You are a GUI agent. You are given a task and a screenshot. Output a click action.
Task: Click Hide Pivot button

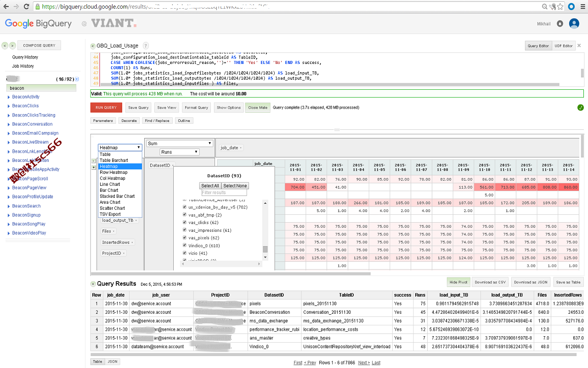pos(458,282)
